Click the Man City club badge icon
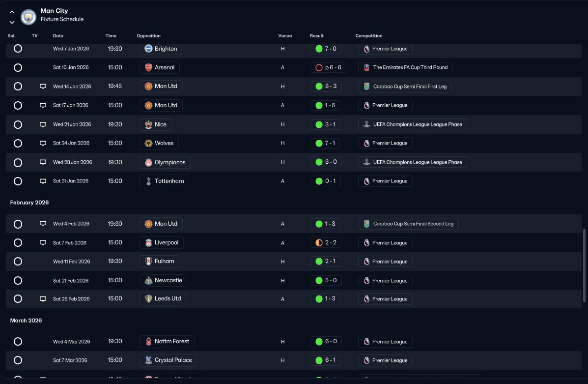 (x=28, y=17)
